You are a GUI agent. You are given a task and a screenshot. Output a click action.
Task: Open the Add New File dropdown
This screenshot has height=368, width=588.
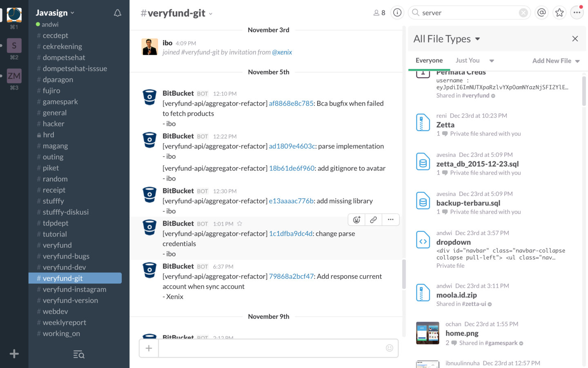(556, 61)
